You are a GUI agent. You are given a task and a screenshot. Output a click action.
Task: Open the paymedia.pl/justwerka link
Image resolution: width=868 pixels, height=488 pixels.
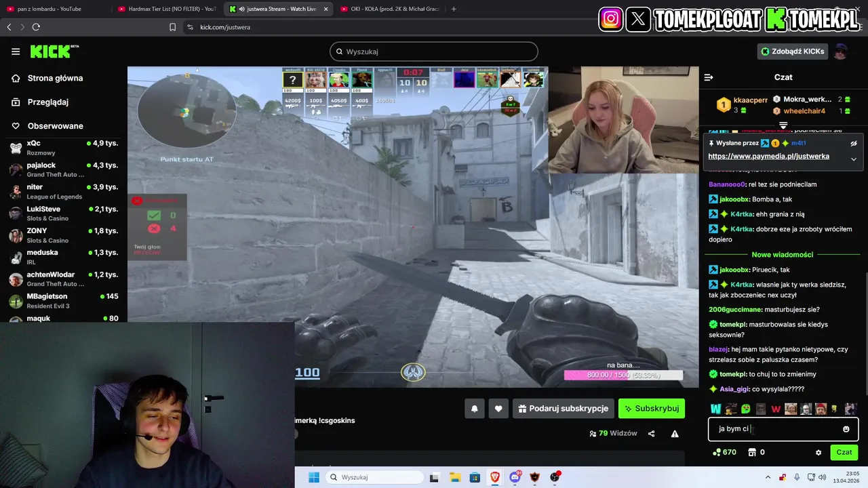[768, 157]
